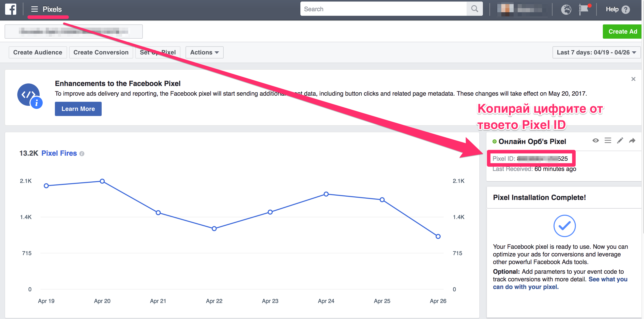The height and width of the screenshot is (319, 644).
Task: Click Set Up Pixel button
Action: (158, 52)
